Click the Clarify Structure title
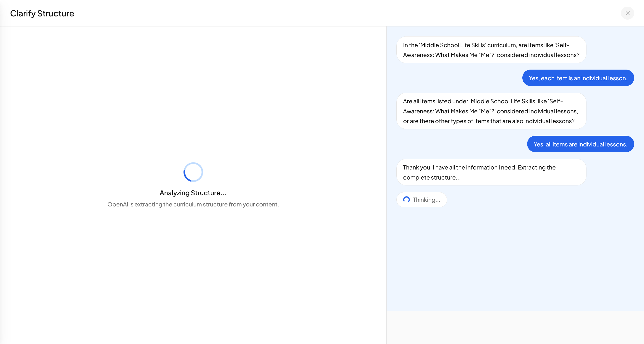 (42, 13)
